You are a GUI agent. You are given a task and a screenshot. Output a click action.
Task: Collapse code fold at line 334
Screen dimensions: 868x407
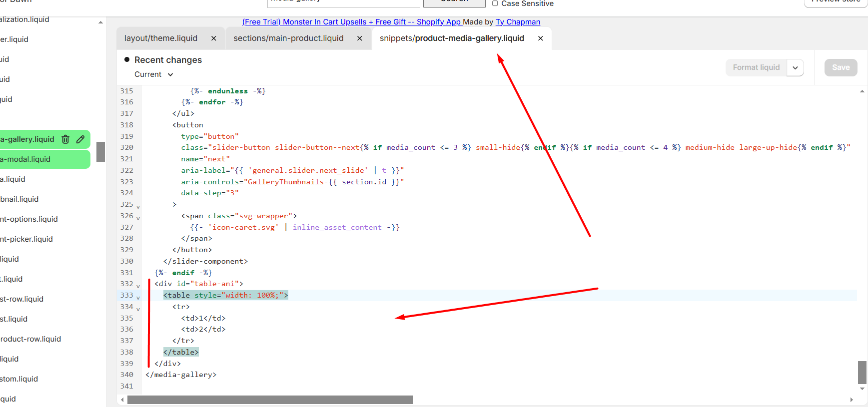[138, 309]
